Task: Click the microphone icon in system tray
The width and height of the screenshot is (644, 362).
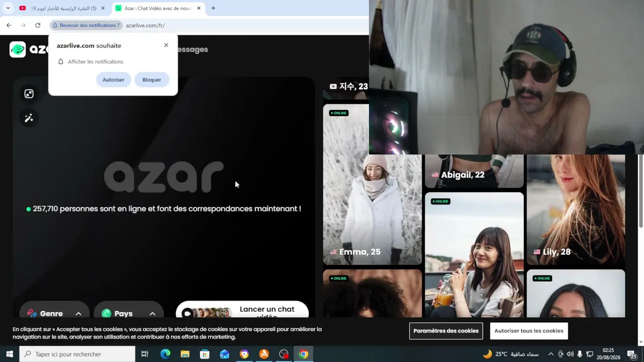Action: click(x=580, y=354)
